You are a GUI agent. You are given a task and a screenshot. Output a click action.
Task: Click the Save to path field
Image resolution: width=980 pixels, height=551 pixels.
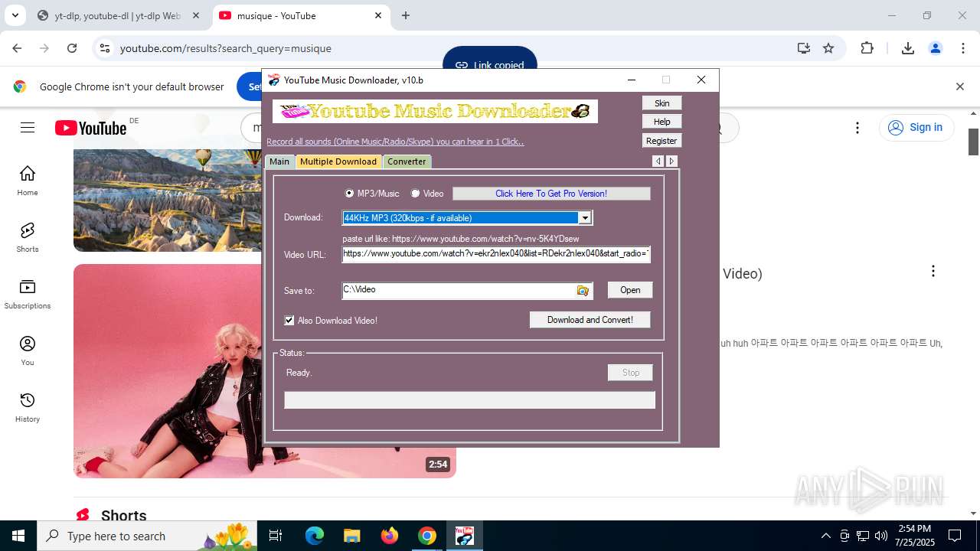[x=458, y=290]
